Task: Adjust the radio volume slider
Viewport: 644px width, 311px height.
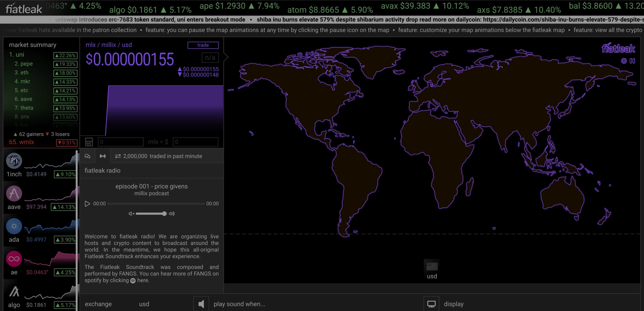Action: 151,214
